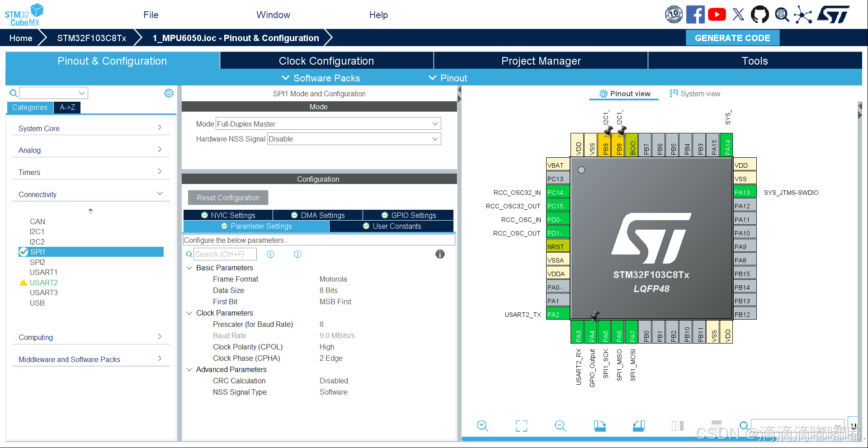Select USART2 in Connectivity list
Image resolution: width=868 pixels, height=448 pixels.
(44, 283)
